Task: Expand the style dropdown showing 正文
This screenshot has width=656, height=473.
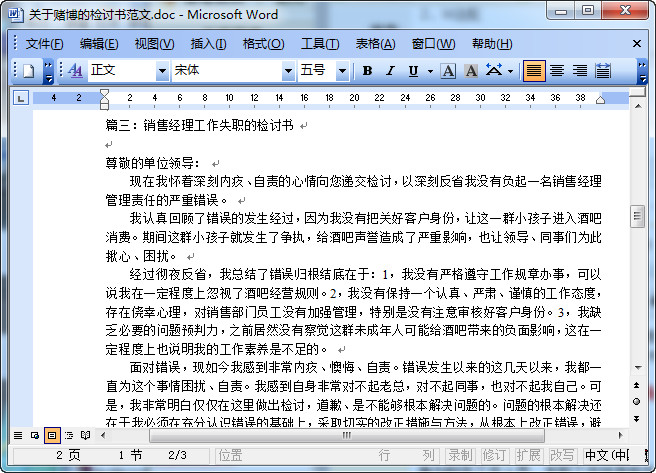Action: 162,71
